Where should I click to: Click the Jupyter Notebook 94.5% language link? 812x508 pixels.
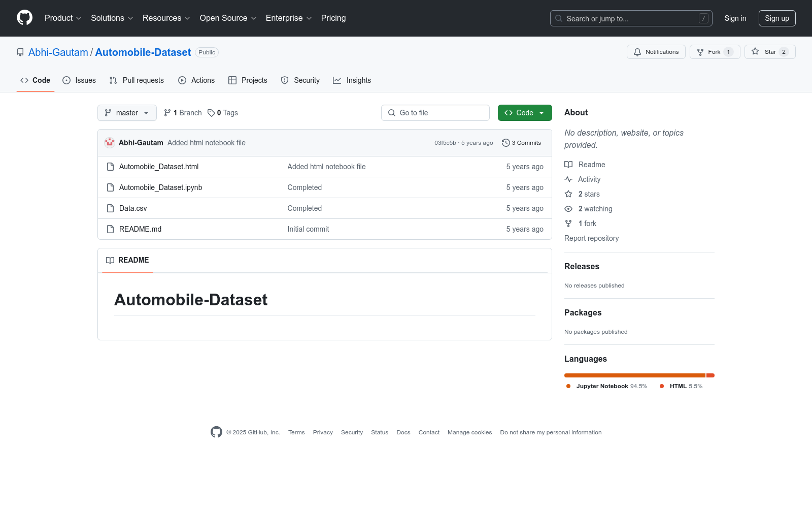607,386
